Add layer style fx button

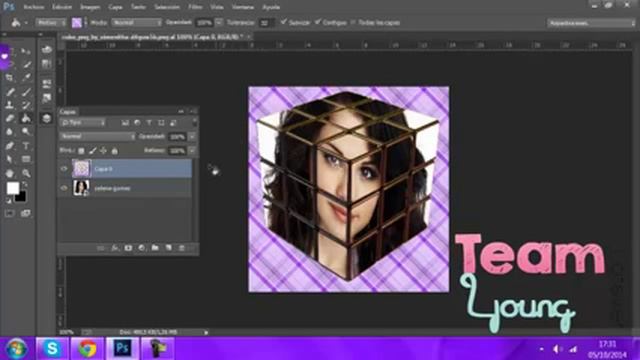(115, 248)
